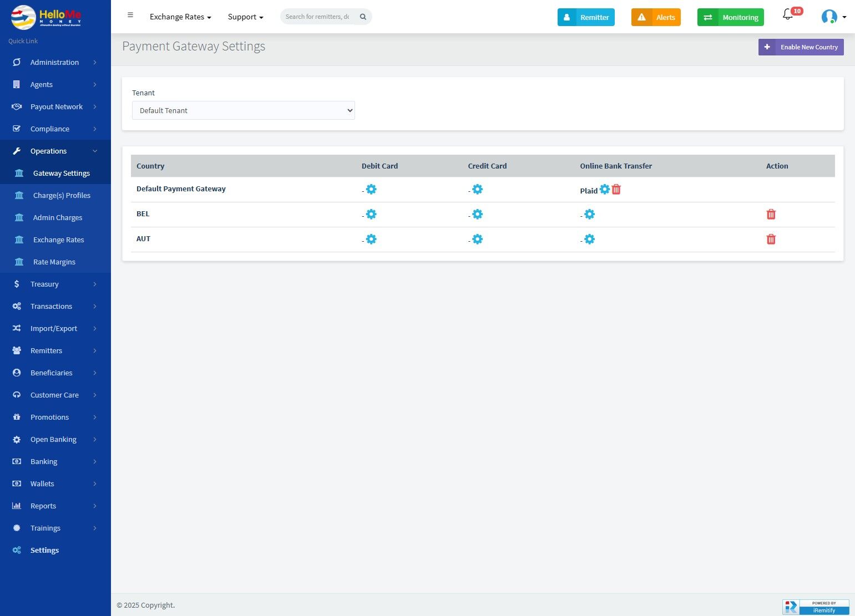Configure Debit Card gear for AUT
The width and height of the screenshot is (855, 616).
tap(371, 239)
